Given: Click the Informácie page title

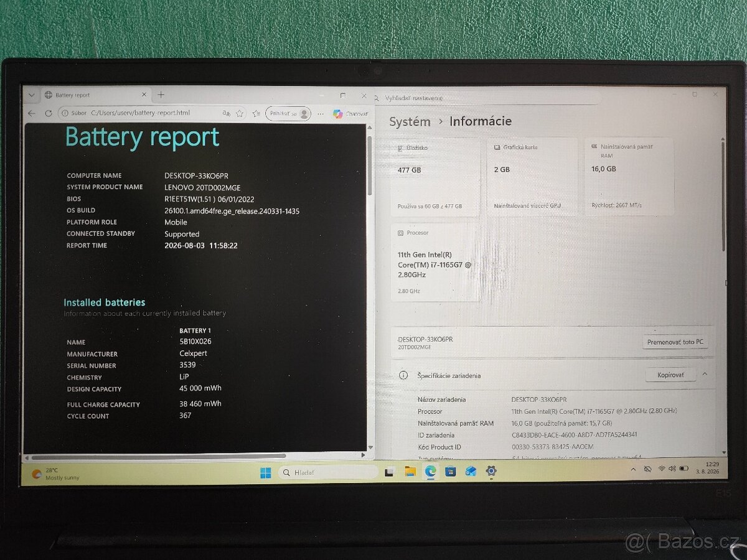Looking at the screenshot, I should pos(481,121).
